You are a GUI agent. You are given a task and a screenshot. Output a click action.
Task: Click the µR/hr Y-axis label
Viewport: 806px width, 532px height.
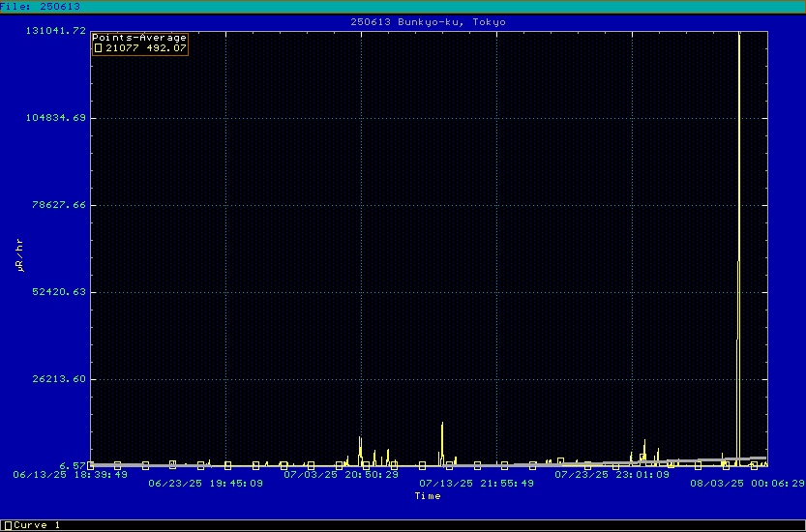19,252
